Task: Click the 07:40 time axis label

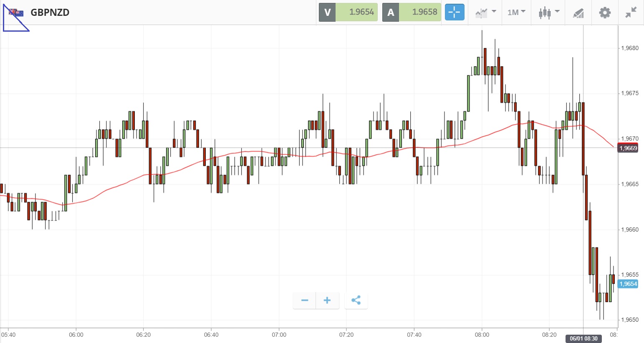Action: tap(414, 335)
